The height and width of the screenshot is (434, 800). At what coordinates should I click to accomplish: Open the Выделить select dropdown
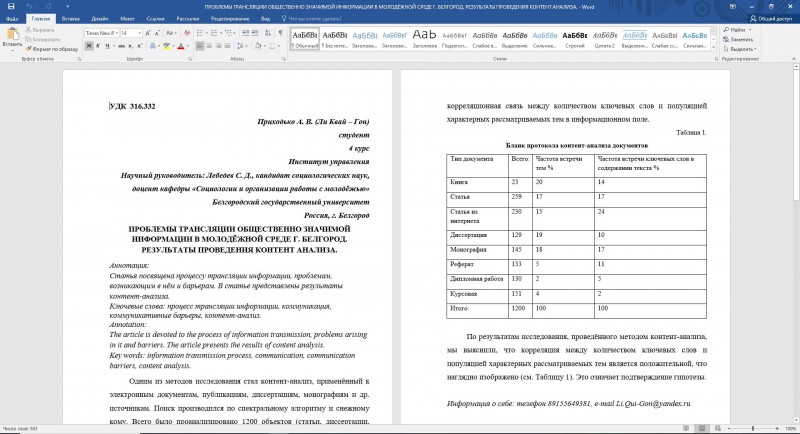point(740,49)
